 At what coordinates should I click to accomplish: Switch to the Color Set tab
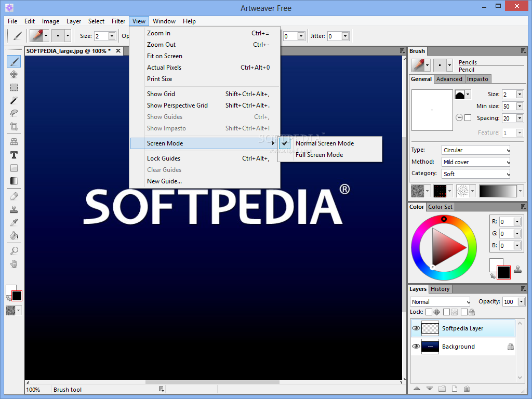click(x=440, y=207)
